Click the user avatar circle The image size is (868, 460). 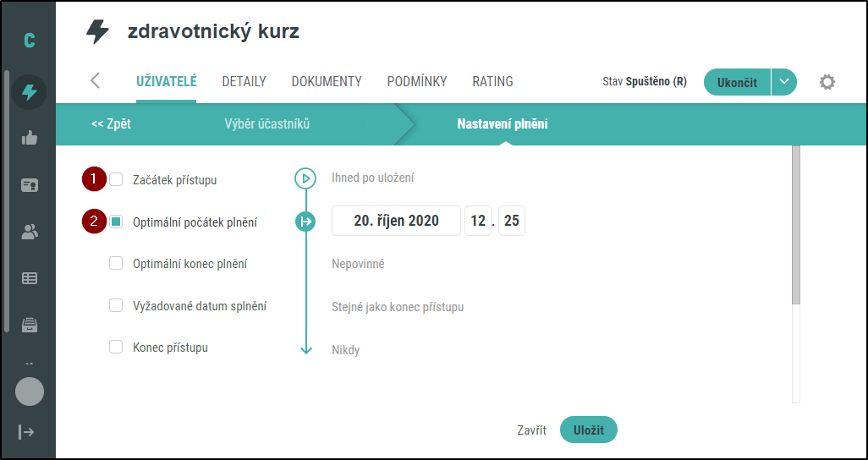click(30, 392)
